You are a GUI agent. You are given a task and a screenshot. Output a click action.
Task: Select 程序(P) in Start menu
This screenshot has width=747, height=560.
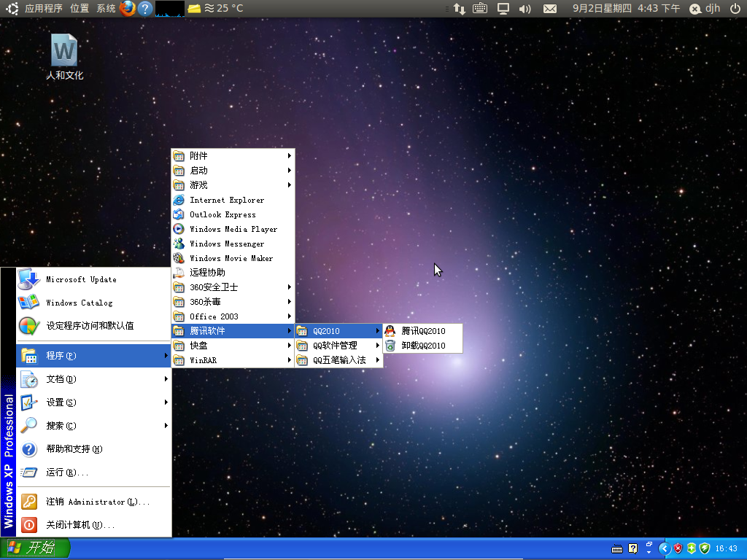[93, 356]
